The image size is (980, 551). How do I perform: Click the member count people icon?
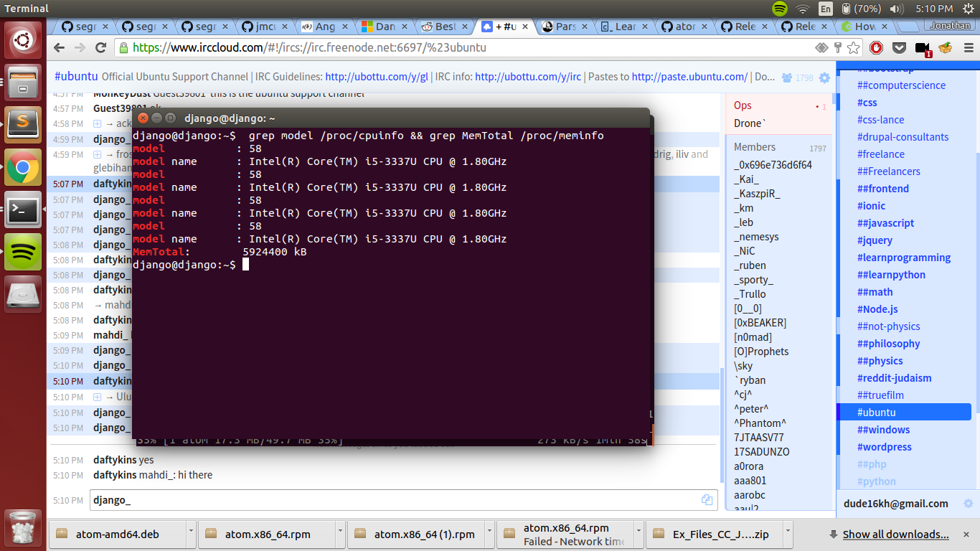pos(787,77)
